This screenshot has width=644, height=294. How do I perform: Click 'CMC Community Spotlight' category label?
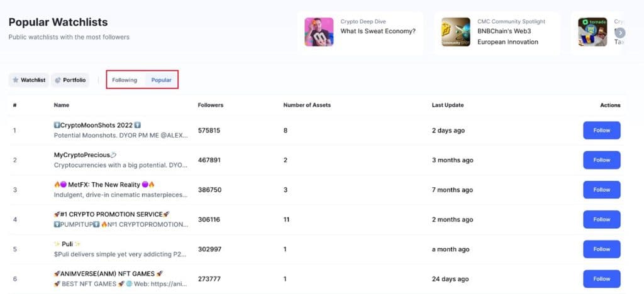[511, 21]
